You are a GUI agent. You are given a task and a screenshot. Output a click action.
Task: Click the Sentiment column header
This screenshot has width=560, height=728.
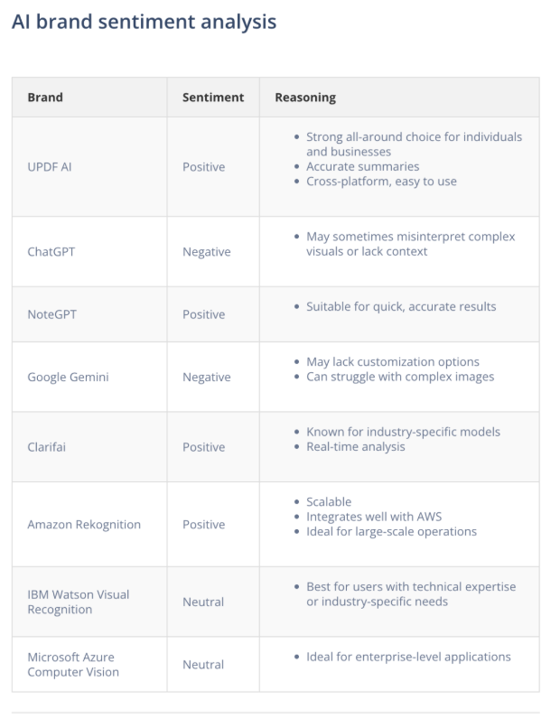(x=213, y=98)
